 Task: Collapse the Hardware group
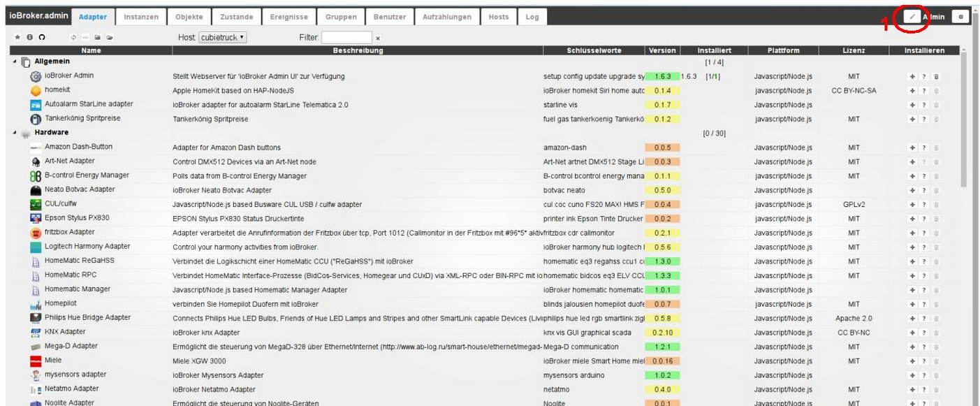point(15,132)
